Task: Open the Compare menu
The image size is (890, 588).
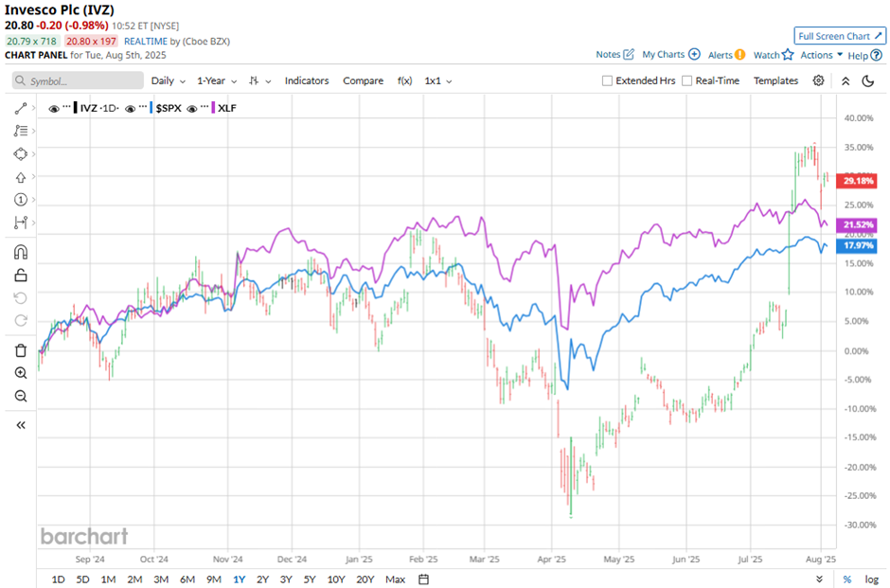Action: 363,80
